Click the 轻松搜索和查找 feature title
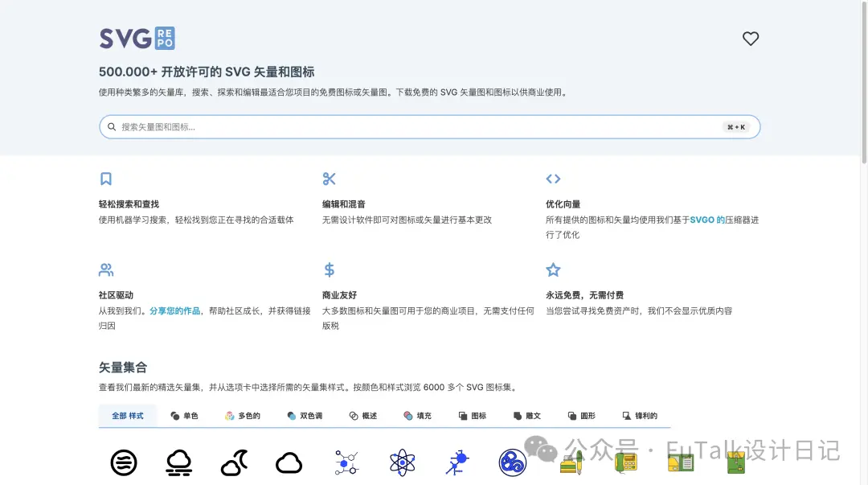Viewport: 868px width, 485px height. click(129, 204)
